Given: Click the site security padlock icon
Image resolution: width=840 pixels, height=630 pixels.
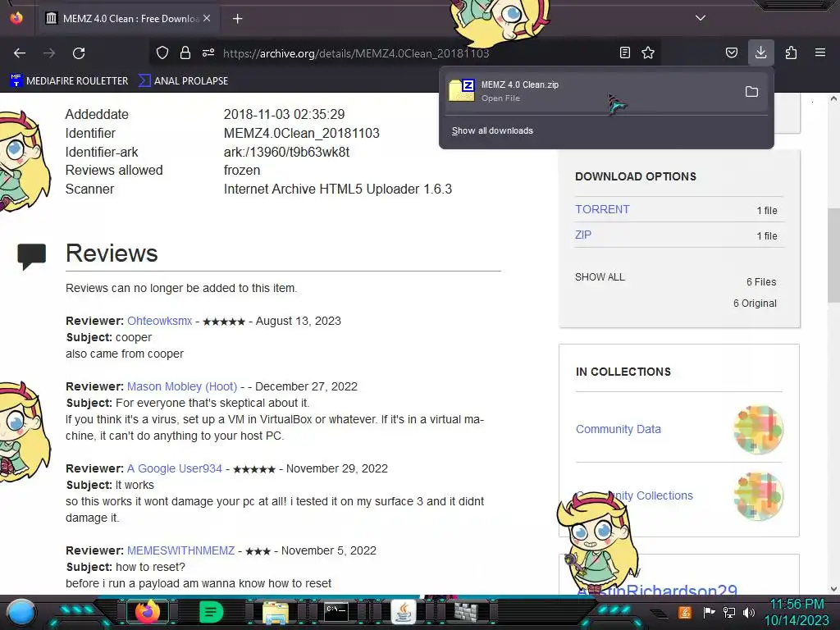Looking at the screenshot, I should click(x=185, y=52).
